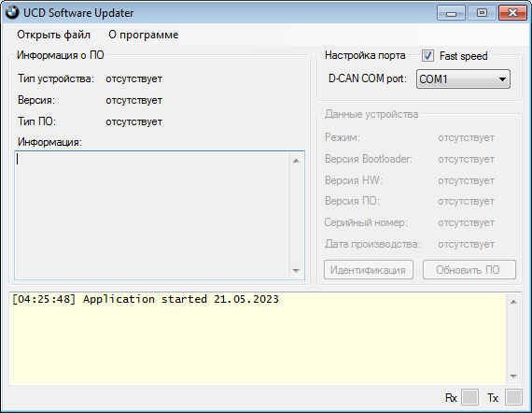Screen dimensions: 532x413
Task: Open the Открыть файл menu
Action: pos(53,35)
